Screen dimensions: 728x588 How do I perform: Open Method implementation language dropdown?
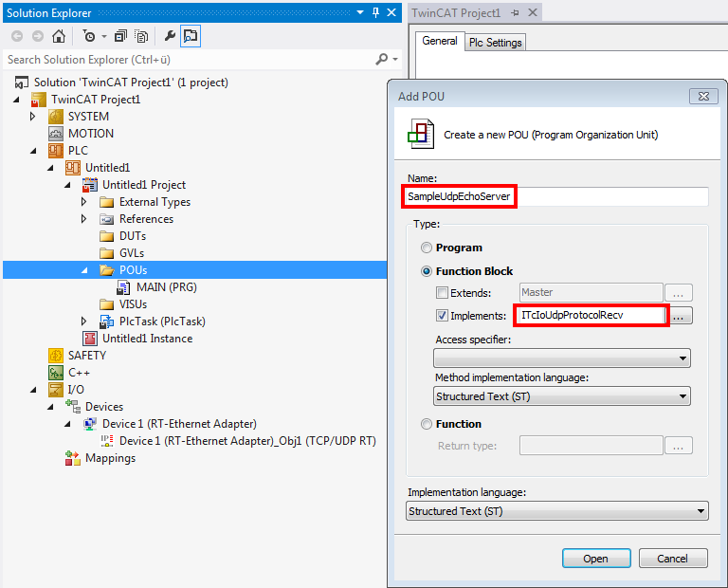click(x=562, y=396)
